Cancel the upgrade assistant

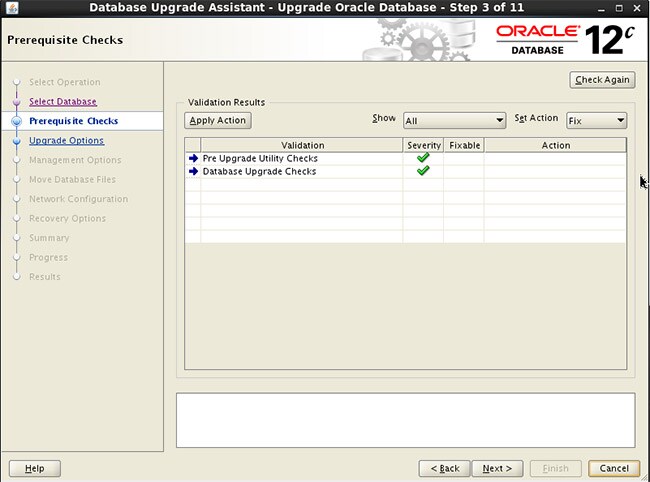tap(614, 469)
